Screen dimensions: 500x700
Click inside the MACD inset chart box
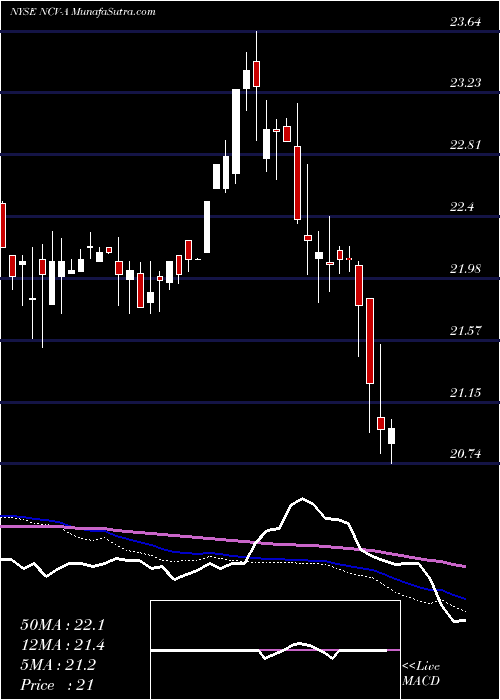click(275, 650)
